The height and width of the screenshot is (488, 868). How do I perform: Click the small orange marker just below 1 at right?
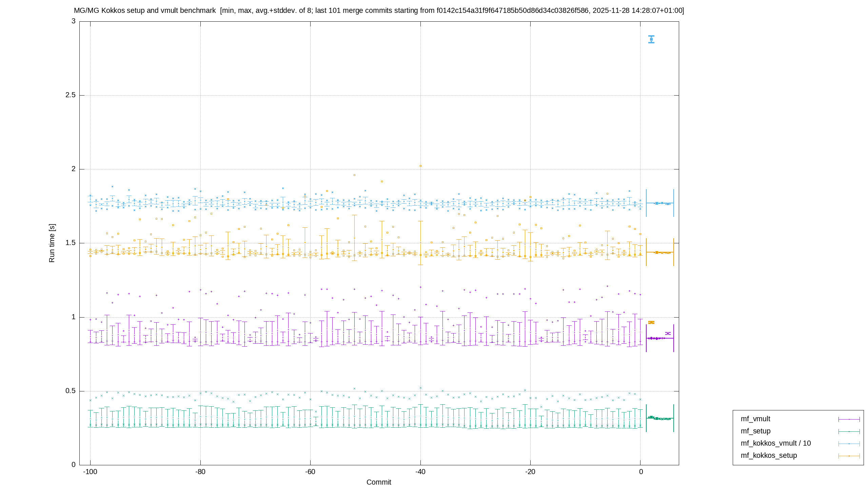[651, 322]
